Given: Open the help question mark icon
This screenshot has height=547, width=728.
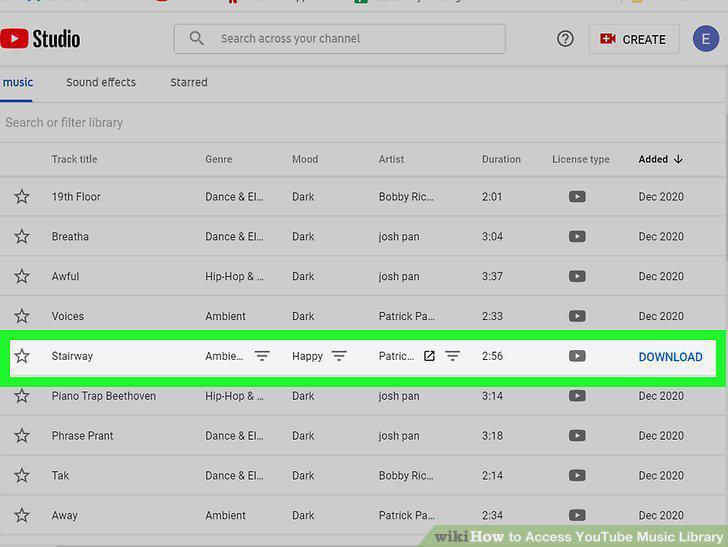Looking at the screenshot, I should (x=565, y=39).
